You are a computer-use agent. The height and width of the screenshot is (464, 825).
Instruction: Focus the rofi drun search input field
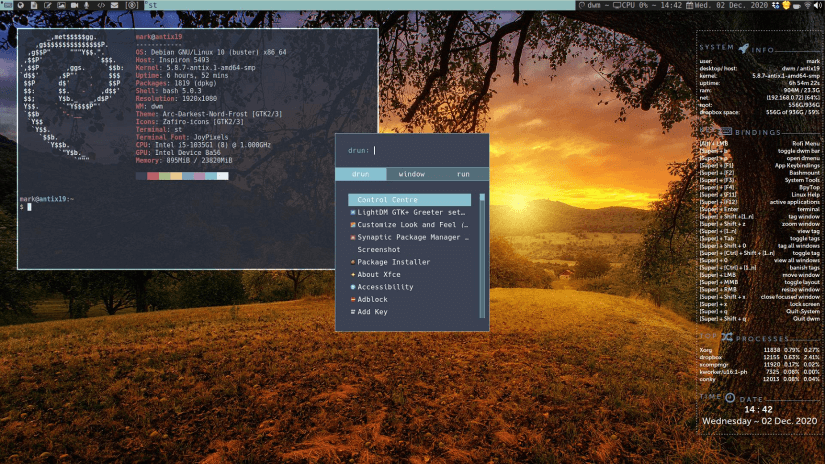coord(412,150)
